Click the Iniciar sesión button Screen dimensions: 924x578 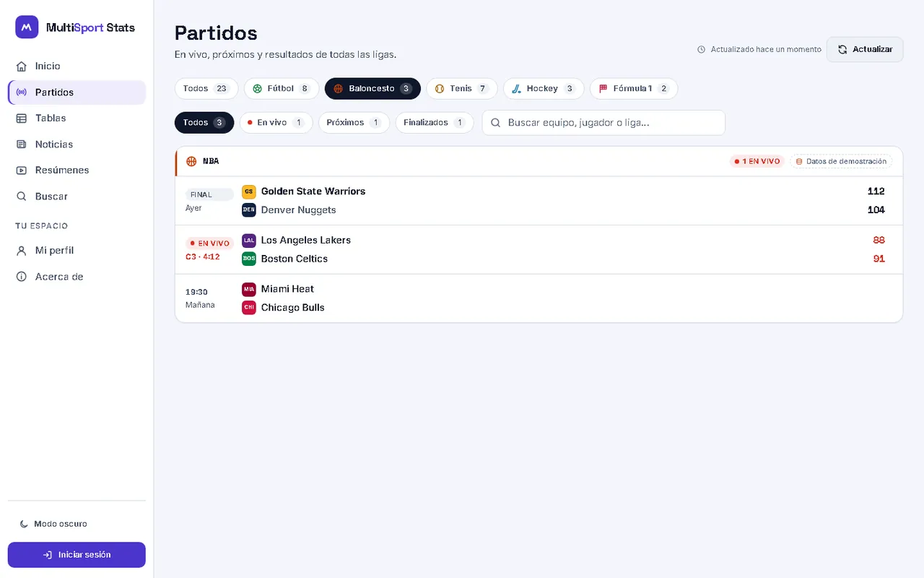pos(77,555)
